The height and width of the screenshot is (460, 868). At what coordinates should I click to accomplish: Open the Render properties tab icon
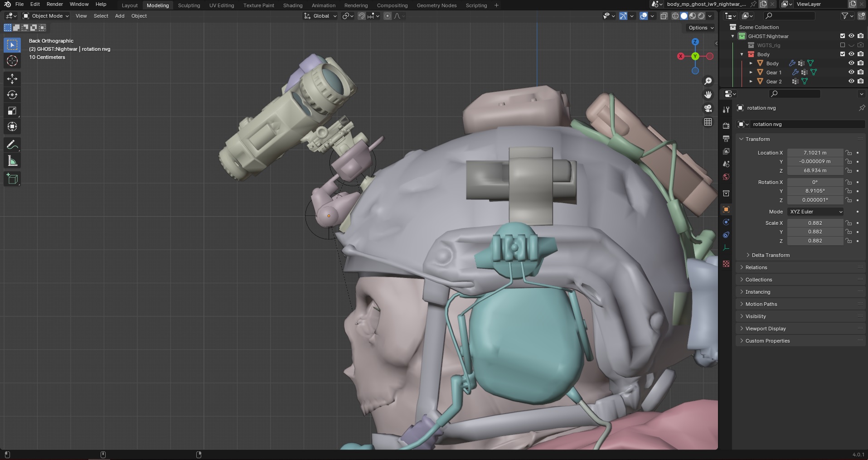point(726,126)
